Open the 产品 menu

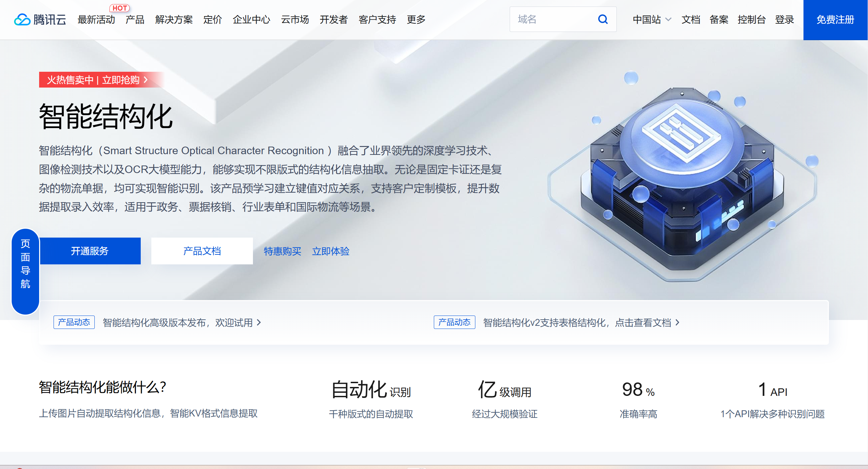pyautogui.click(x=135, y=20)
